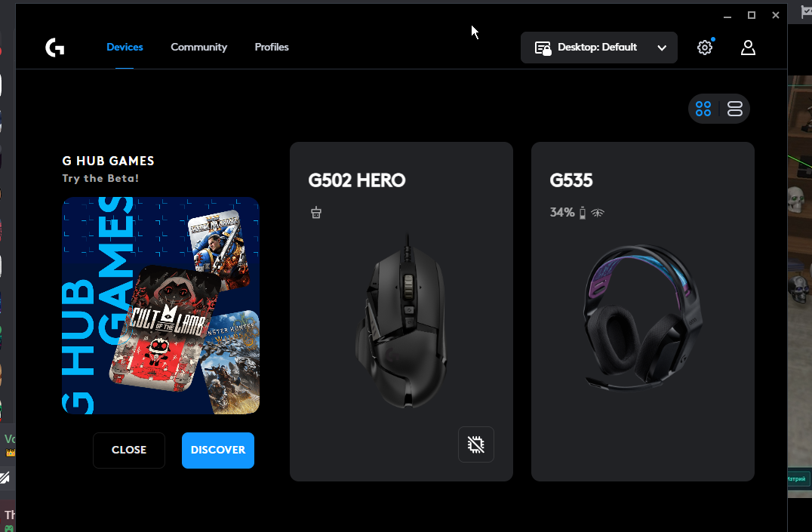Toggle G502 HERO onboard memory mode icon
This screenshot has width=812, height=532.
(476, 444)
